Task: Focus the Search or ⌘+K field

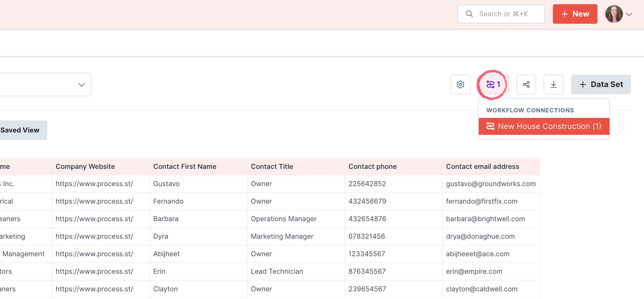Action: 501,14
